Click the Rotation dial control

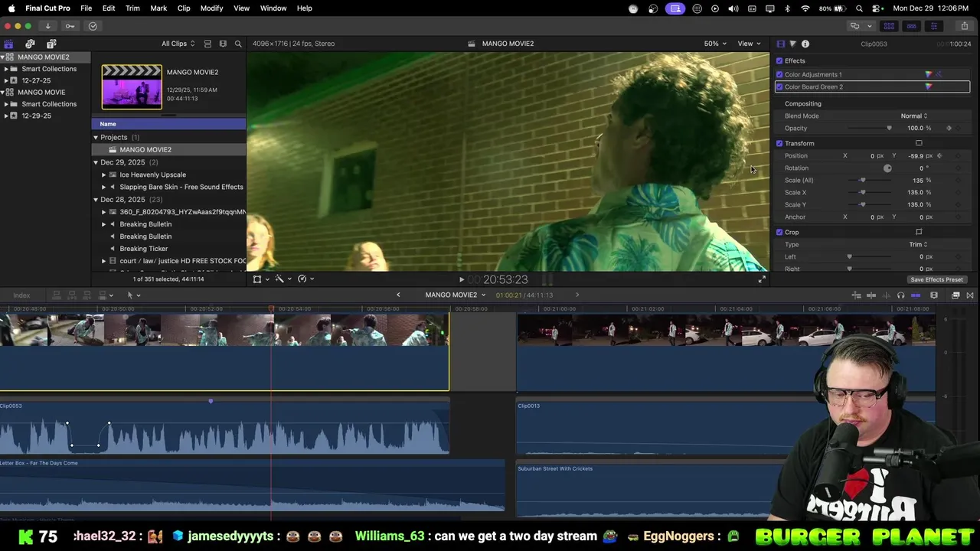(887, 168)
